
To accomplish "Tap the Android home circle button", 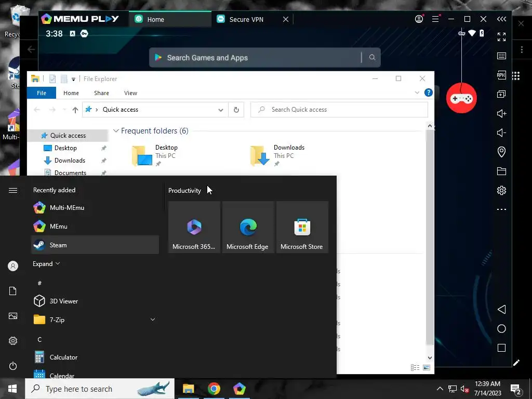I will point(501,329).
